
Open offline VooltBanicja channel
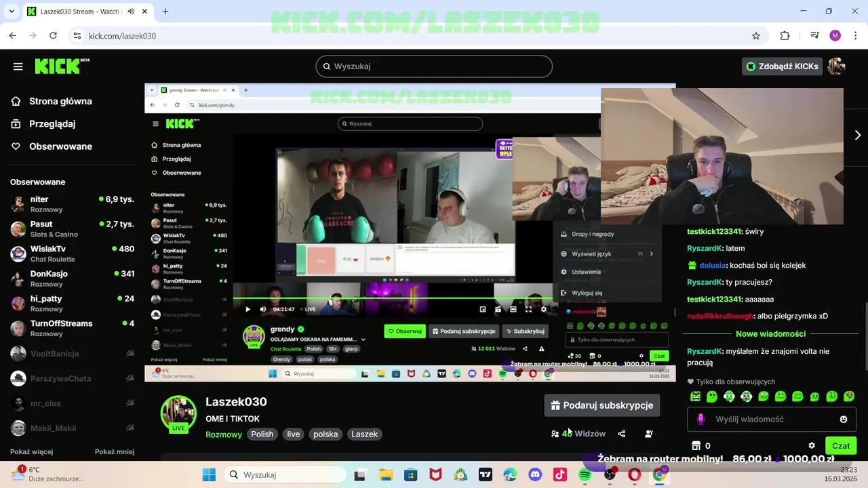[x=71, y=353]
